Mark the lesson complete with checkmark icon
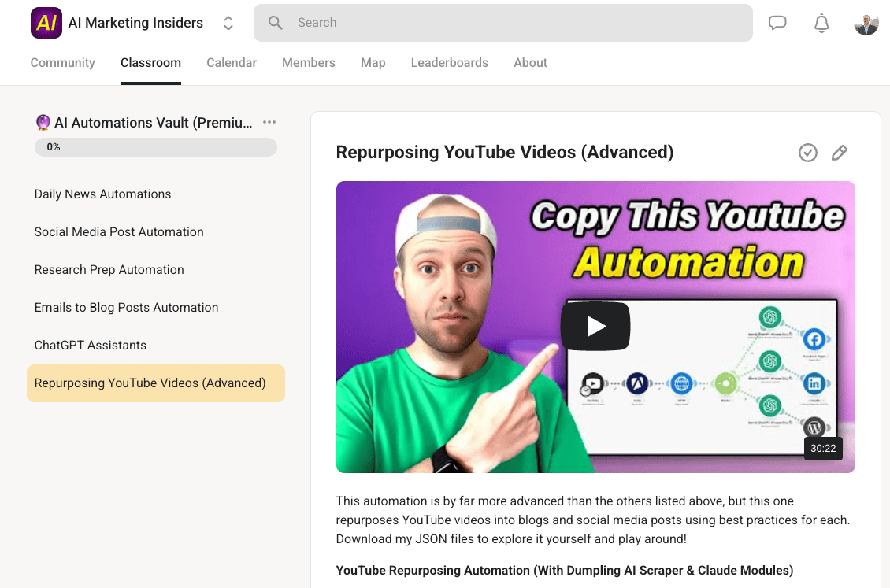 808,153
